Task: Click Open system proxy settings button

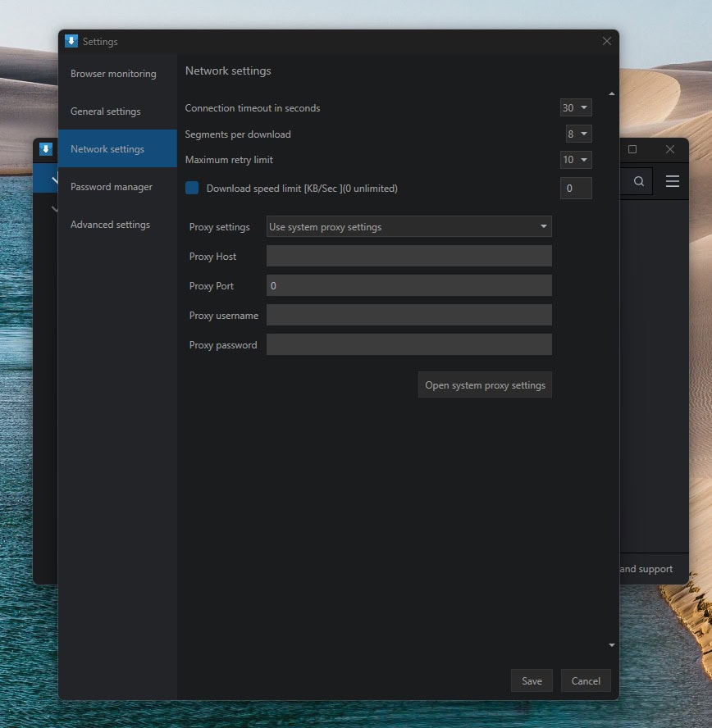Action: (x=485, y=384)
